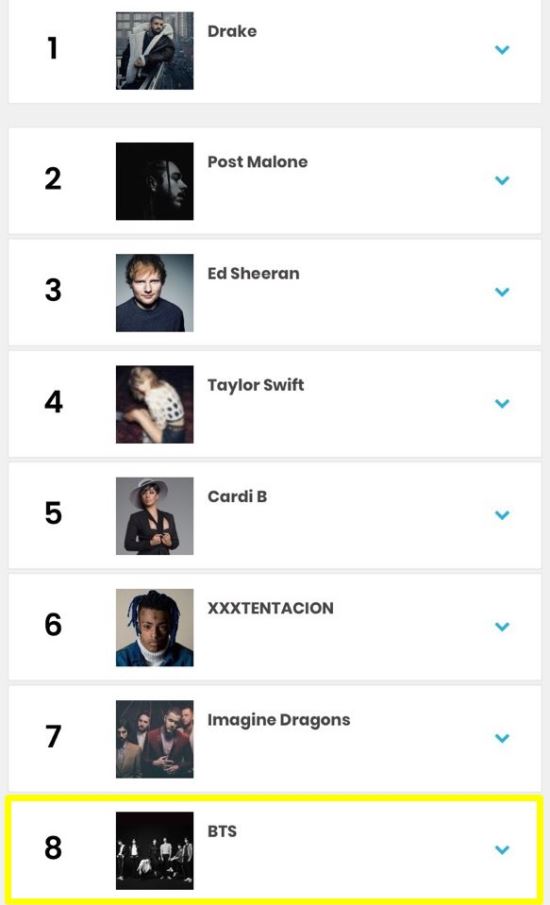Open Imagine Dragons' group photo
Image resolution: width=550 pixels, height=905 pixels.
point(155,739)
